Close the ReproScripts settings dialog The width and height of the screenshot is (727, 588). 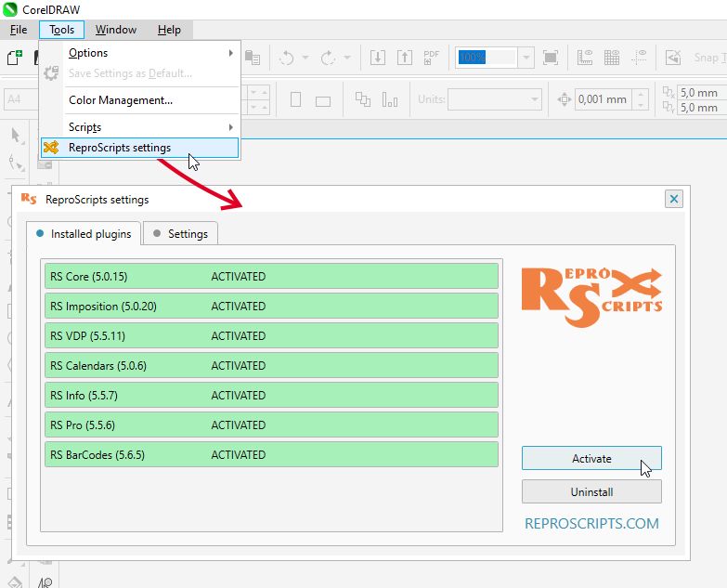(674, 199)
